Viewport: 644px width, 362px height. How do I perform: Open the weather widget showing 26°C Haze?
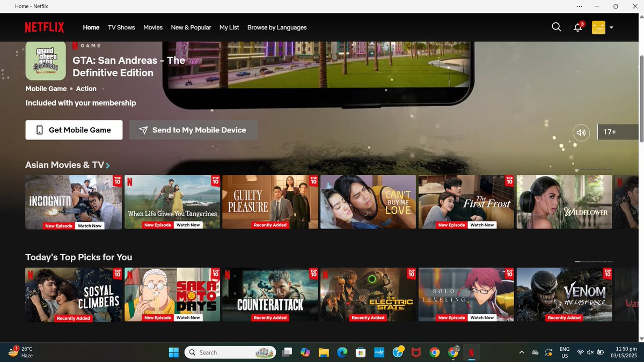coord(21,352)
